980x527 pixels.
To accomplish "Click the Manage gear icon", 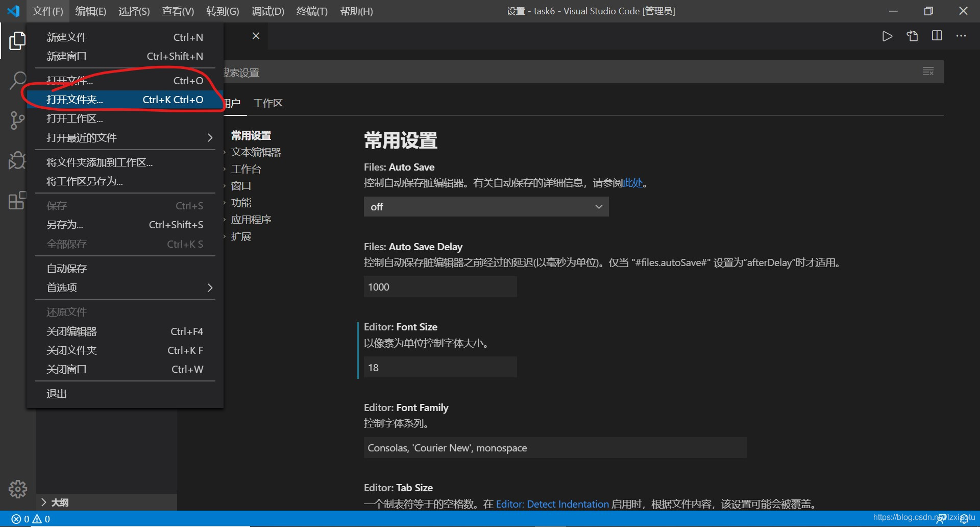I will (x=18, y=489).
